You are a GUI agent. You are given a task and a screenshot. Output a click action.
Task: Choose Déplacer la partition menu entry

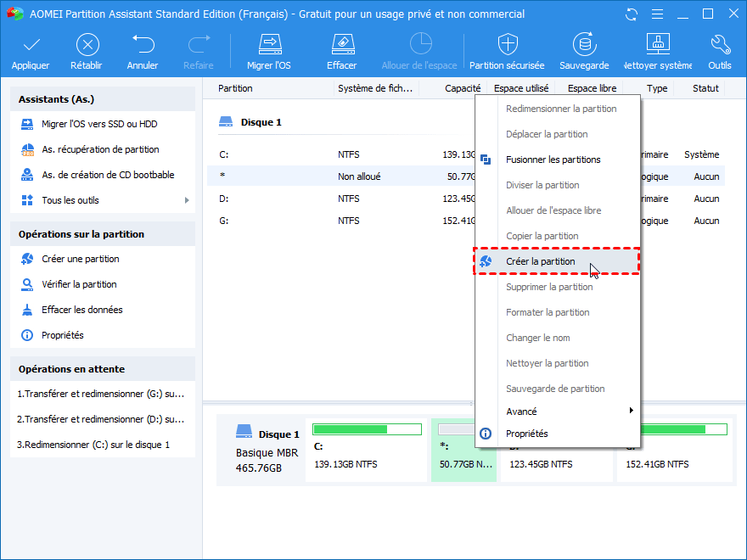click(x=558, y=134)
